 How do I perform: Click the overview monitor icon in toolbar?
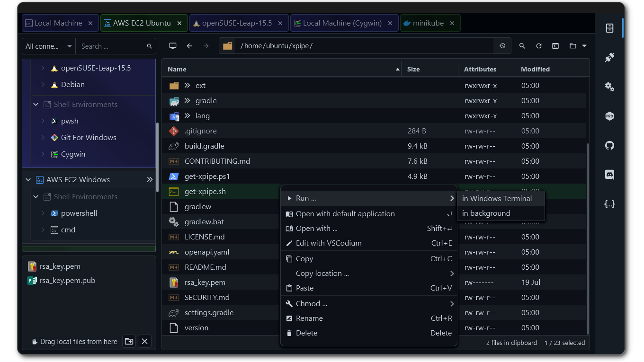(x=173, y=46)
